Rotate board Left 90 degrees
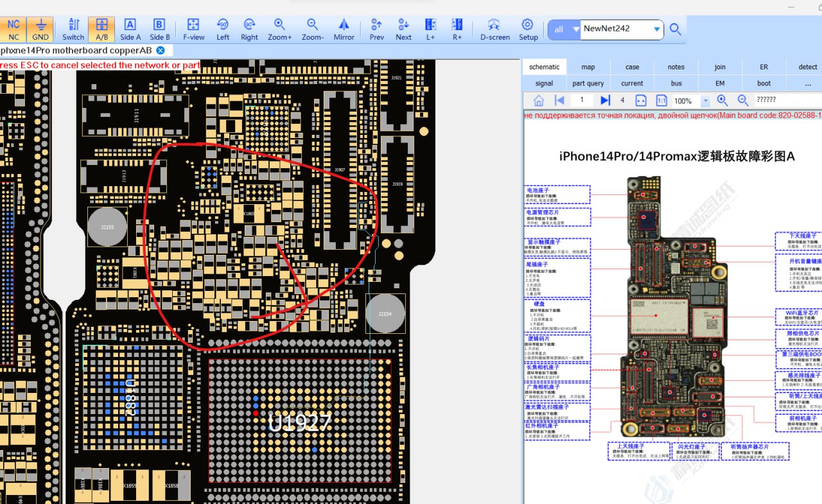 (x=223, y=30)
